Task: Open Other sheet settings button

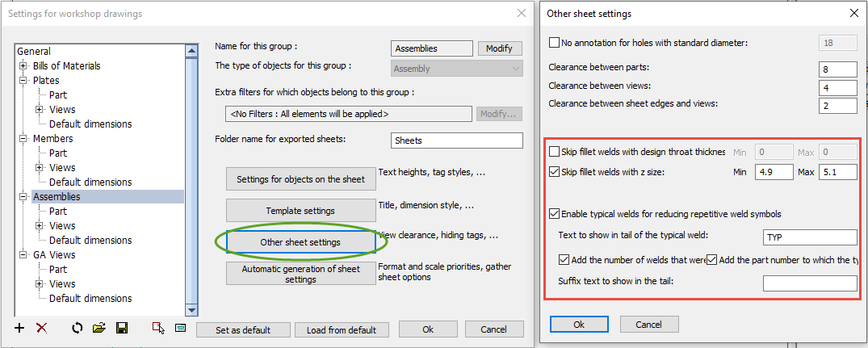Action: [300, 242]
